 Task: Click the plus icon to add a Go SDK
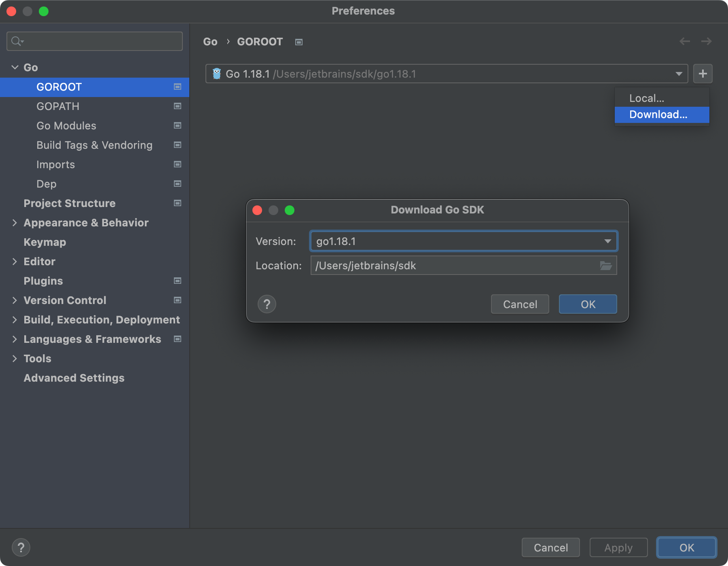(703, 74)
